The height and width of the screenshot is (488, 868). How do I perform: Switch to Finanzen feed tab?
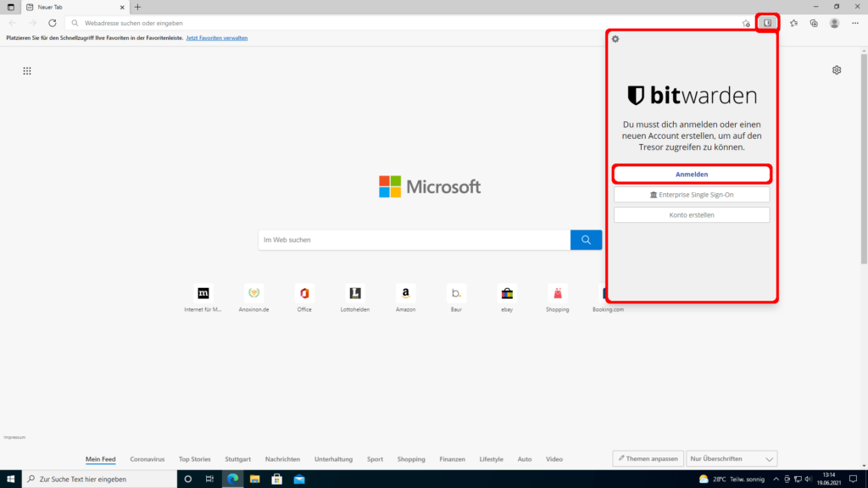pyautogui.click(x=453, y=459)
